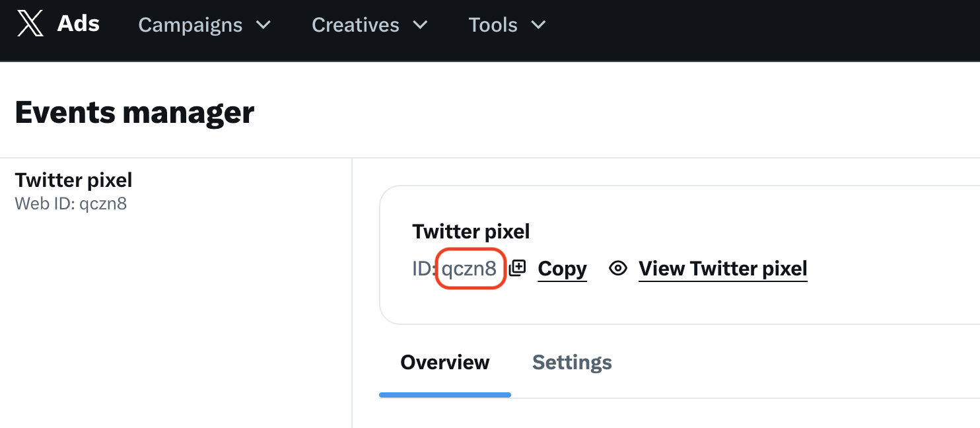
Task: Select Twitter pixel in the left sidebar
Action: (x=73, y=180)
